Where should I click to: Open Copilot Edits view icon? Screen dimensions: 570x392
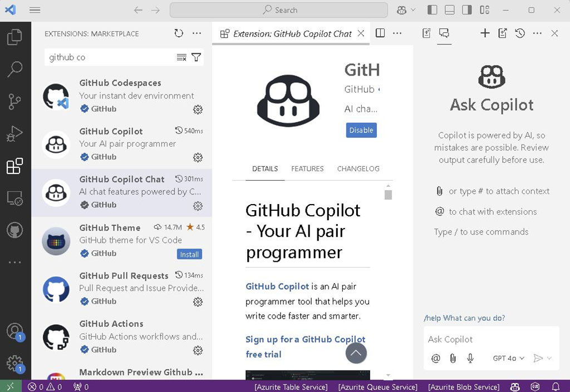point(427,33)
